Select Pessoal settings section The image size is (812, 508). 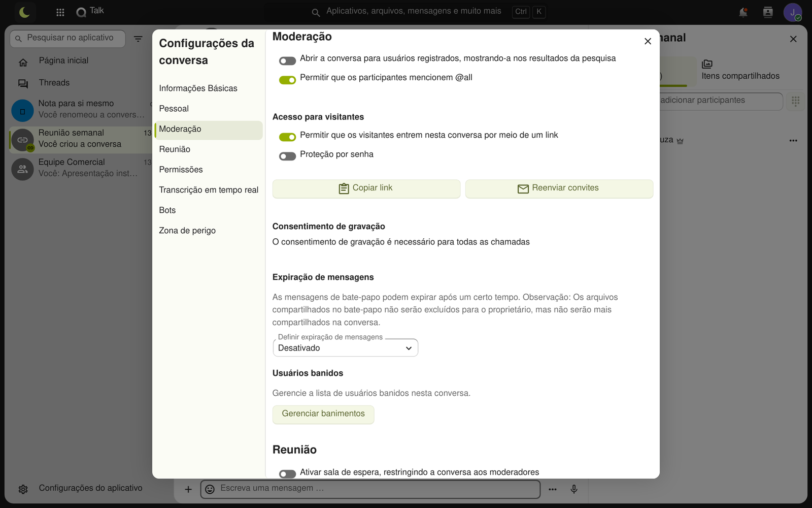coord(209,109)
